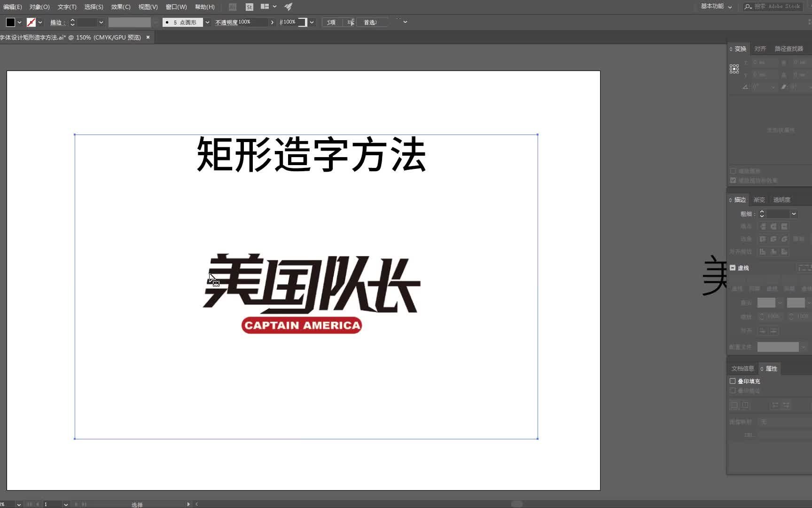Open the 5 点圆形 brush dropdown
This screenshot has width=812, height=508.
[x=207, y=22]
